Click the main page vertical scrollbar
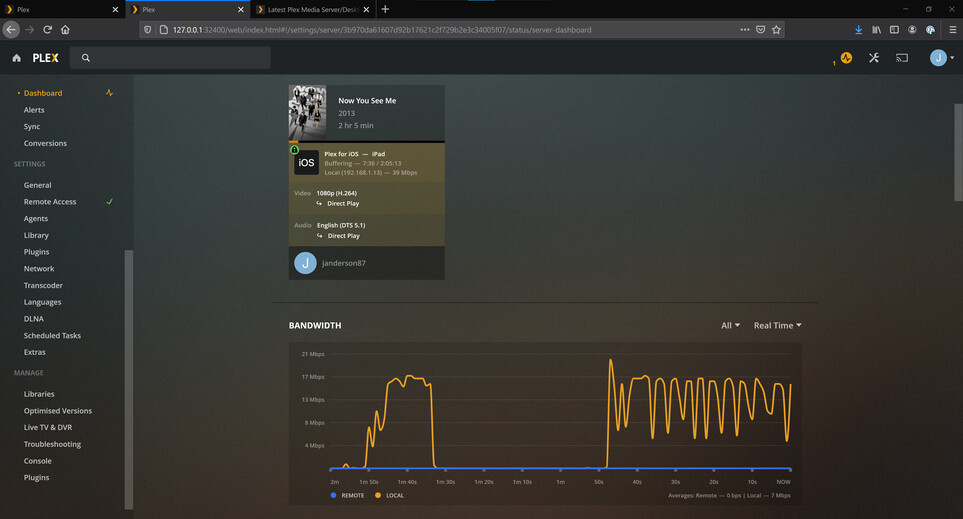This screenshot has width=963, height=519. pos(958,152)
